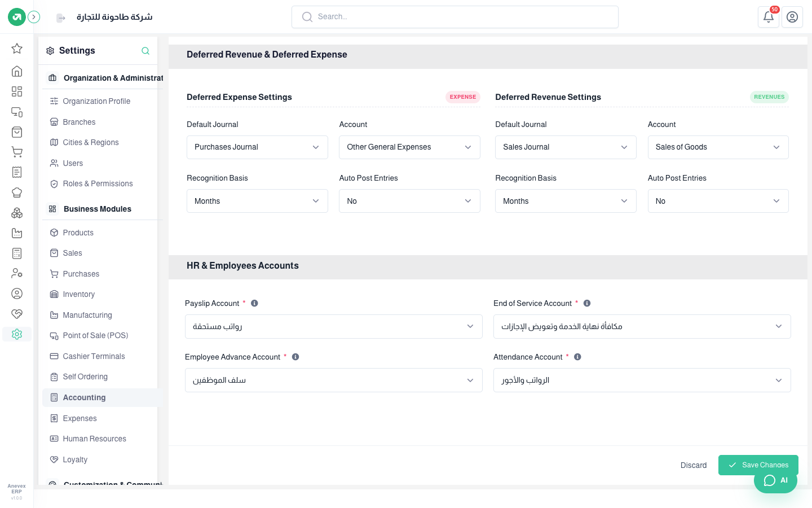Viewport: 812px width, 508px height.
Task: Open the dashboard grid icon in left rail
Action: [x=17, y=91]
